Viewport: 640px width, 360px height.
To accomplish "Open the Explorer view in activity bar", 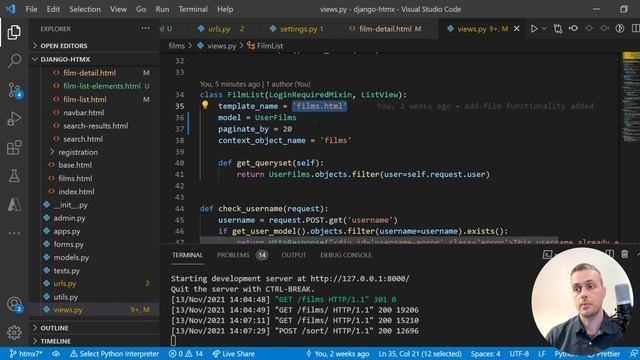I will point(14,32).
